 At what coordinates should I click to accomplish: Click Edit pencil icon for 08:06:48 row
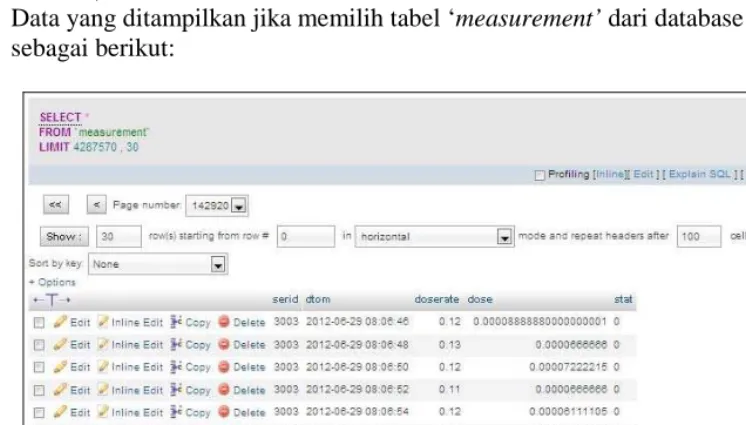click(60, 344)
